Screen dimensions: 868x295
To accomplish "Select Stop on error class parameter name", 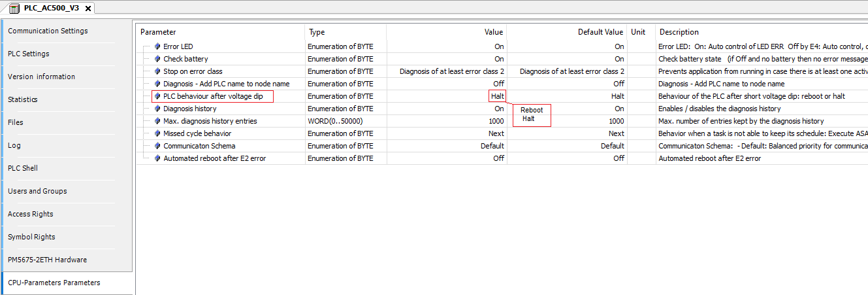I will [193, 71].
